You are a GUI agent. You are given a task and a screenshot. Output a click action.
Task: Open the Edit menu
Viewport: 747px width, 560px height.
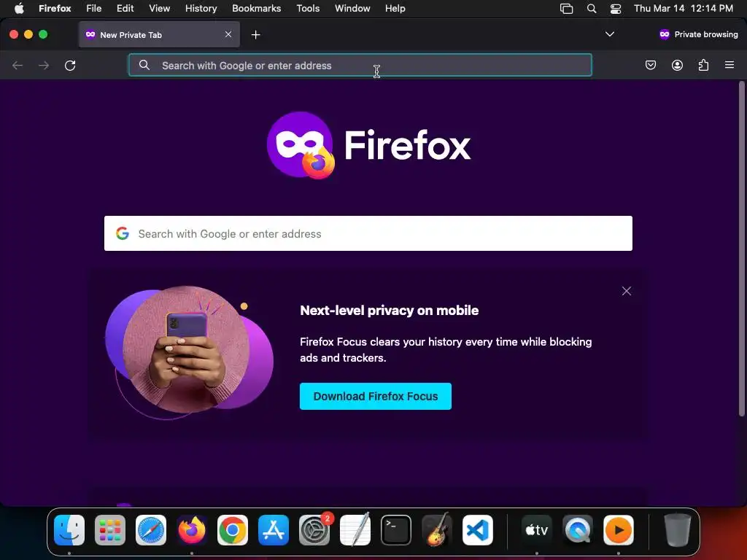click(x=125, y=9)
